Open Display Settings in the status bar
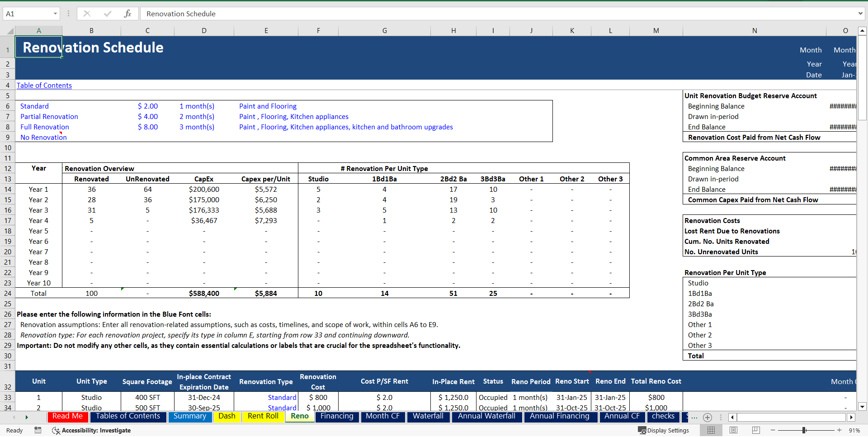 664,430
